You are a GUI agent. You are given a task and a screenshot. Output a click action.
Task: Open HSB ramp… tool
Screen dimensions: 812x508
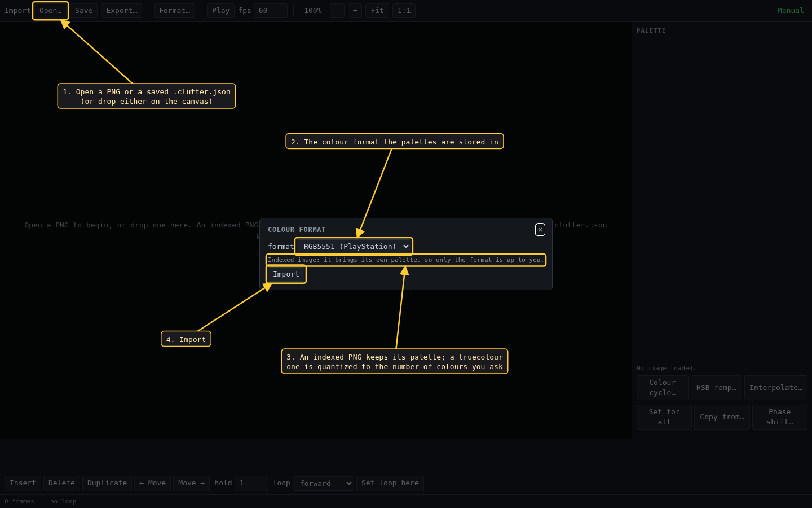coord(716,388)
